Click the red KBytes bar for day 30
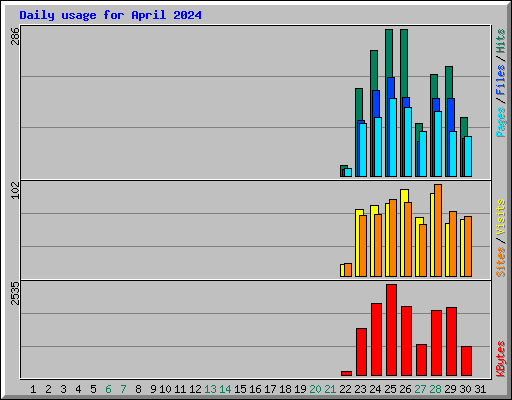The width and height of the screenshot is (512, 400). point(467,361)
